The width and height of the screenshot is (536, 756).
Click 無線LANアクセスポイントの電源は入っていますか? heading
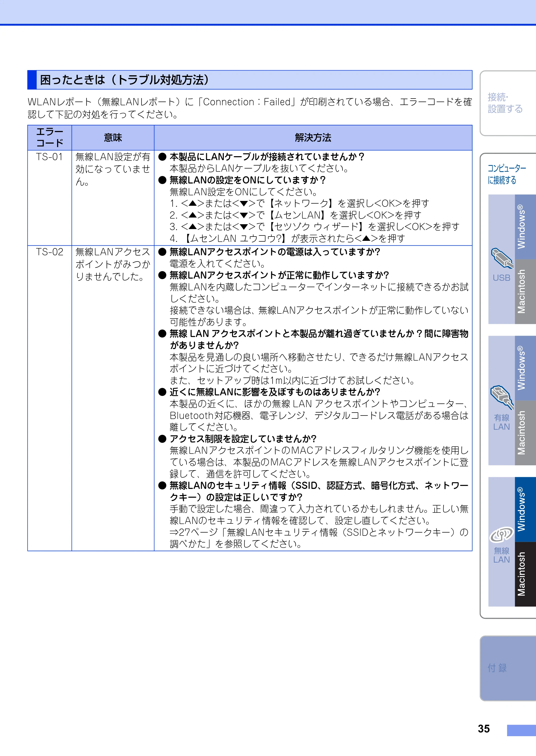pos(275,252)
